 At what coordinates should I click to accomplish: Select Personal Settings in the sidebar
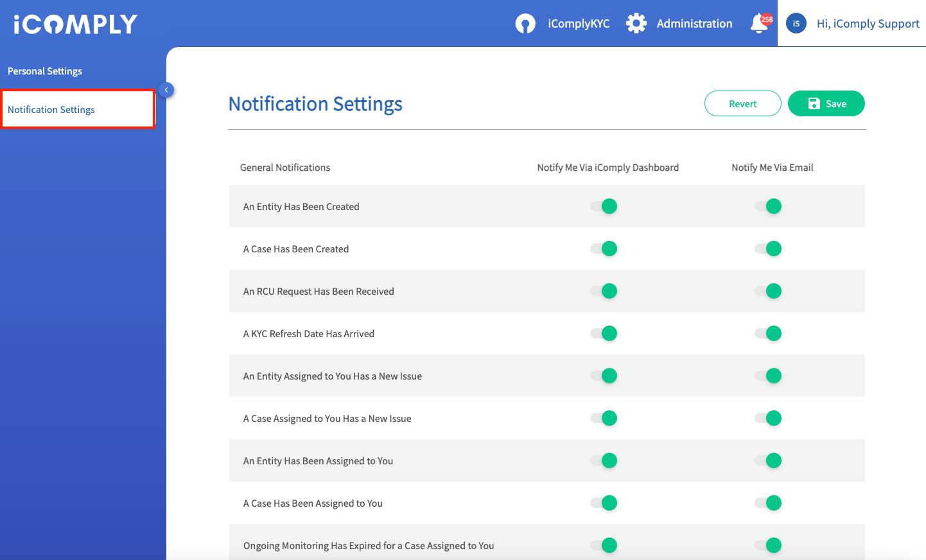coord(45,71)
